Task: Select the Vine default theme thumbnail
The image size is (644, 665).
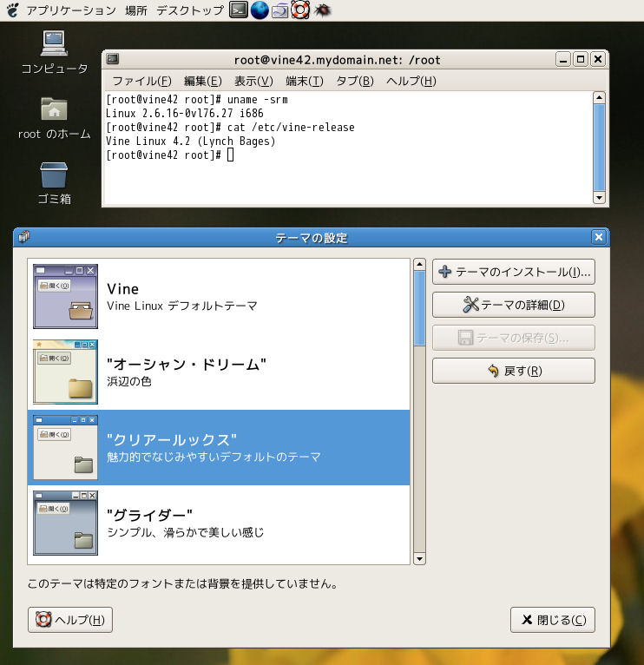Action: tap(65, 296)
